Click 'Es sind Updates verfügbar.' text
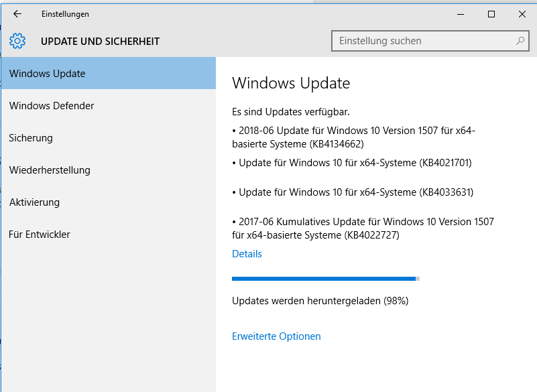The image size is (537, 392). point(291,112)
